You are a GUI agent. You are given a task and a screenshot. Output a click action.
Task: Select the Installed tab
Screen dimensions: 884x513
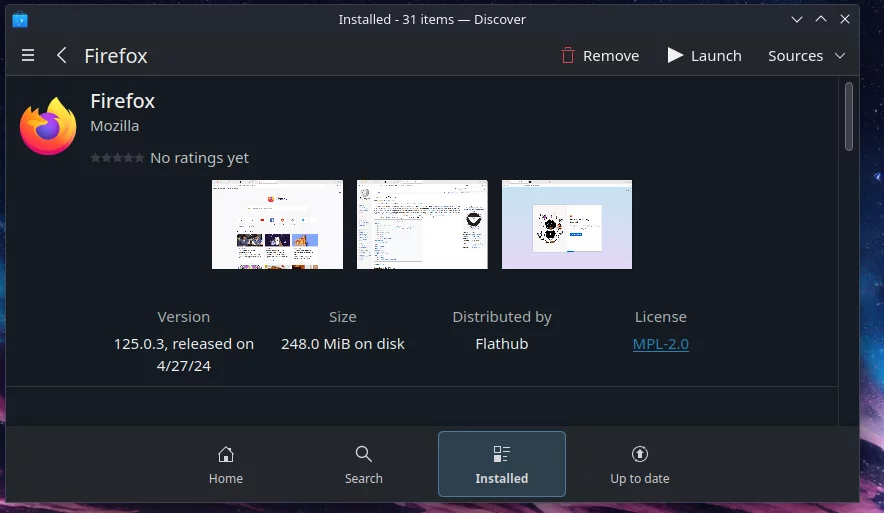click(502, 464)
